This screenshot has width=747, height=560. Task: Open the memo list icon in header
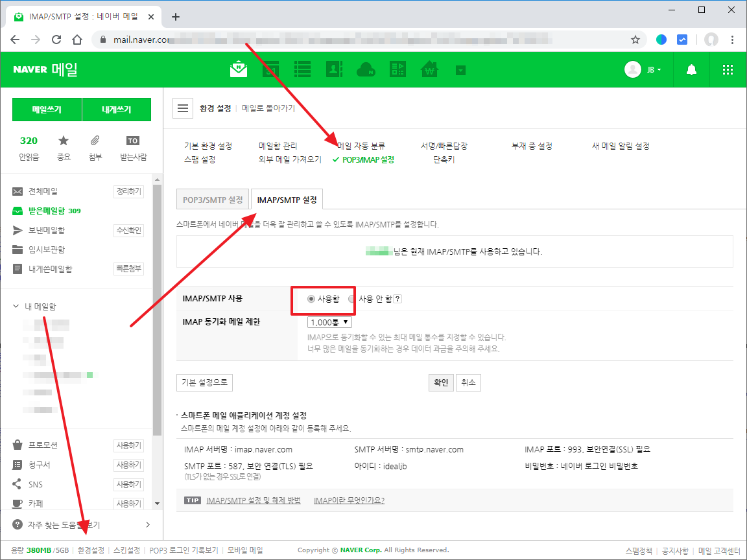(303, 69)
